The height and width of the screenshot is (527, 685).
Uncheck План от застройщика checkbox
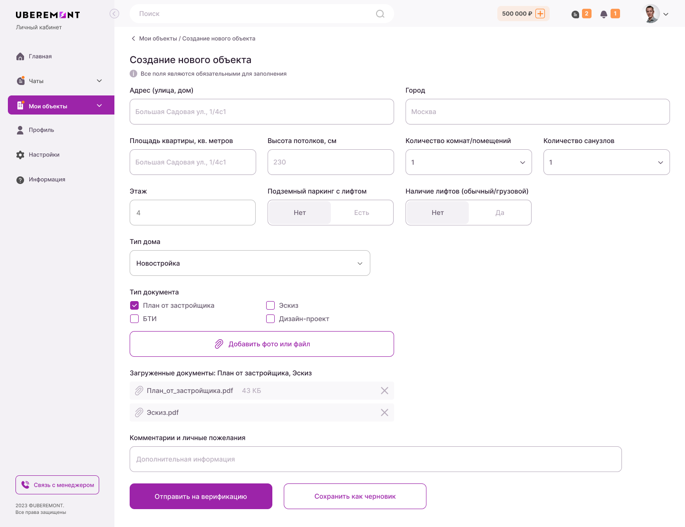tap(135, 306)
